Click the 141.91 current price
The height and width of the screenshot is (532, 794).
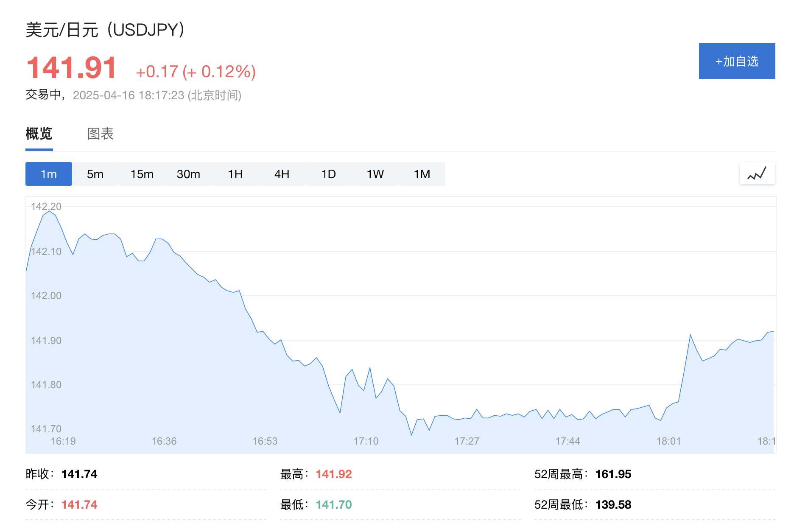(x=72, y=68)
